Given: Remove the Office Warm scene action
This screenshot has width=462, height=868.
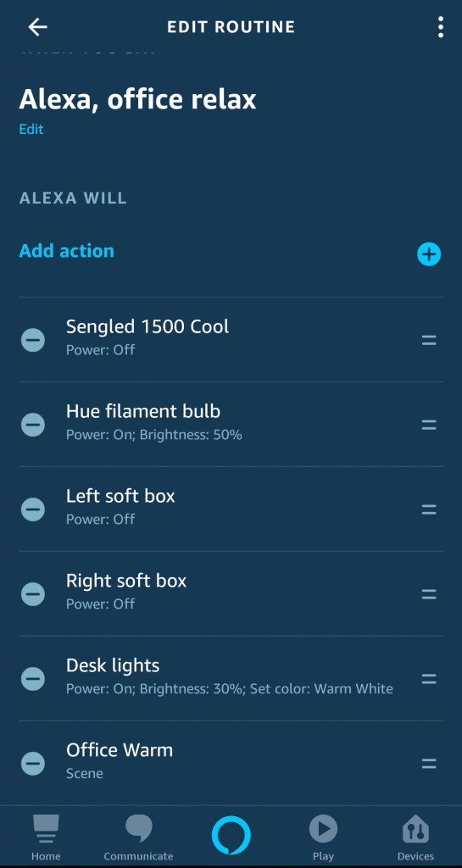Looking at the screenshot, I should point(33,764).
